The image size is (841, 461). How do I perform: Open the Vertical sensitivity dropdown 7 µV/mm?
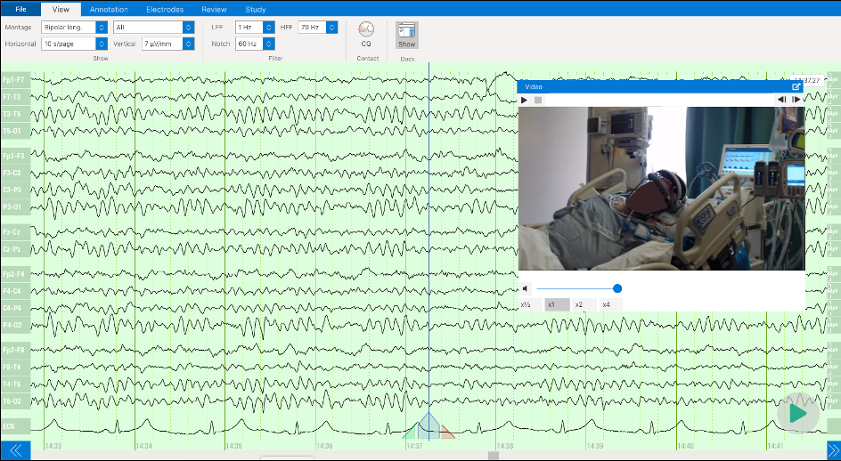tap(168, 43)
